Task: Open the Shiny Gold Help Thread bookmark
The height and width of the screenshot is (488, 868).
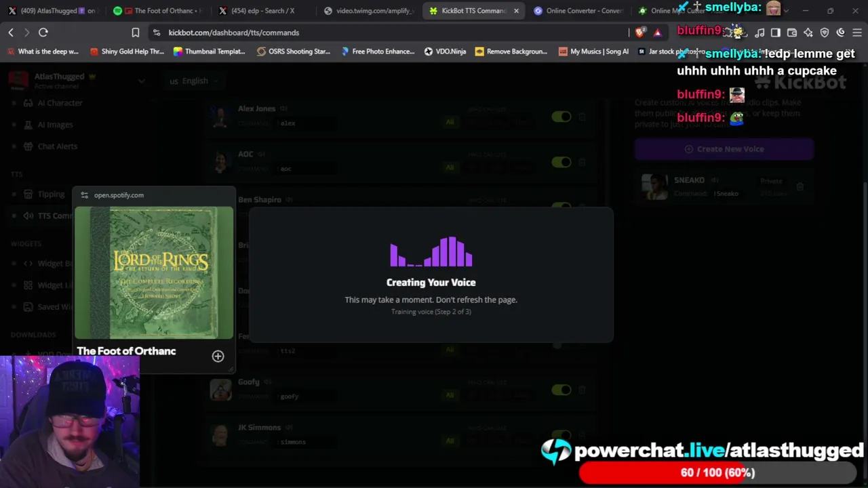Action: pos(127,52)
